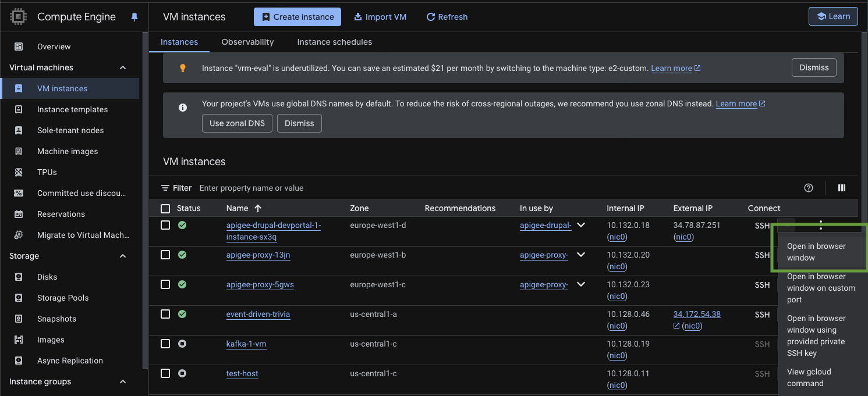Check the checkbox for kafka-1-vm
Image resolution: width=868 pixels, height=396 pixels.
(x=165, y=344)
